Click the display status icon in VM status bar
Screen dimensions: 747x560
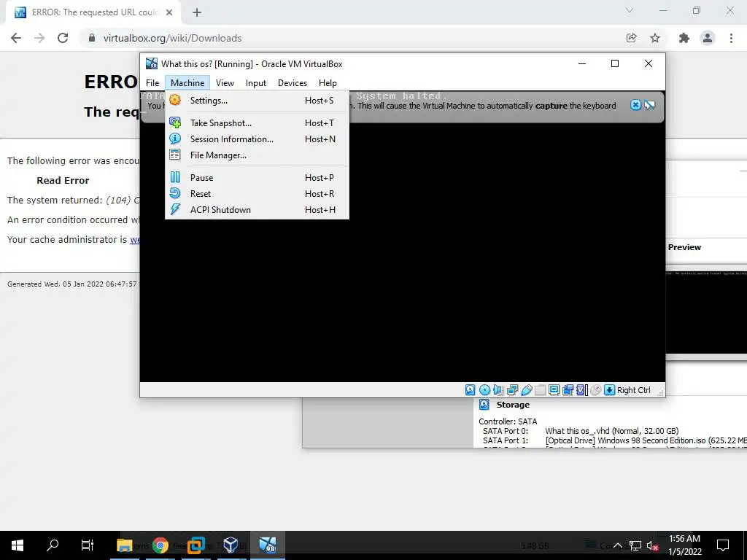tap(554, 390)
